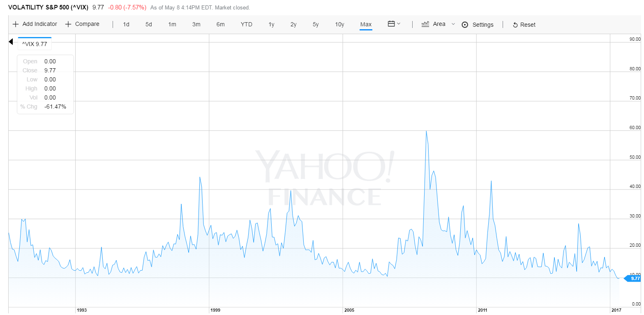This screenshot has width=644, height=315.
Task: Click the 60.00 y-axis label
Action: tap(635, 127)
